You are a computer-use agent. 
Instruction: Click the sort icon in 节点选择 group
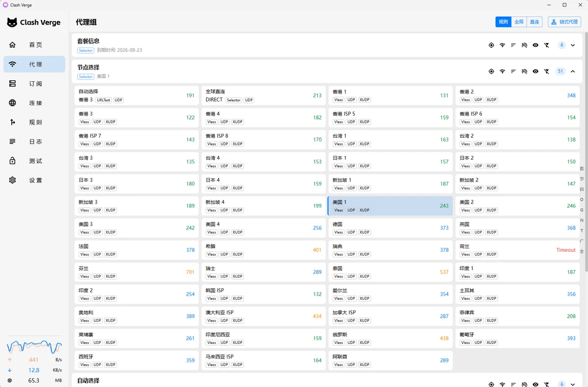[x=514, y=72]
